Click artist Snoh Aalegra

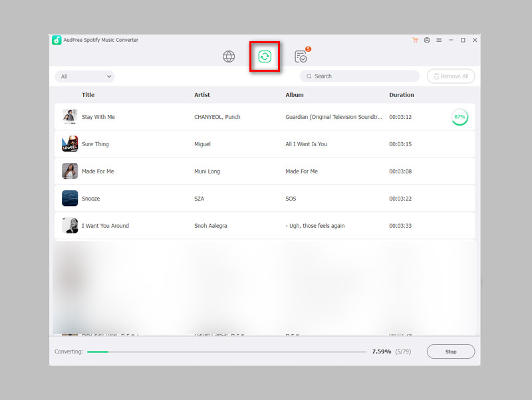click(x=210, y=226)
